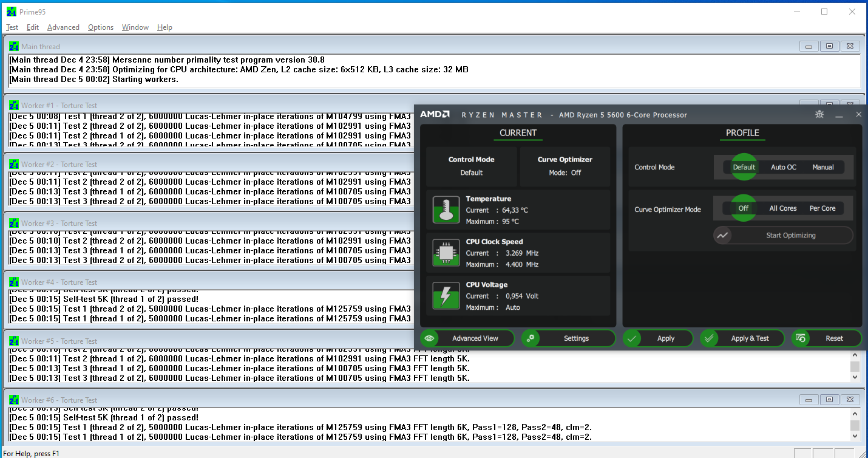Click the Main thread window icon

(14, 46)
